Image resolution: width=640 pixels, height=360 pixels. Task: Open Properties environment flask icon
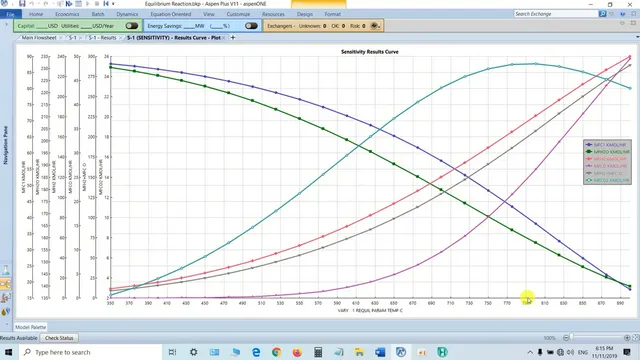pyautogui.click(x=6, y=269)
